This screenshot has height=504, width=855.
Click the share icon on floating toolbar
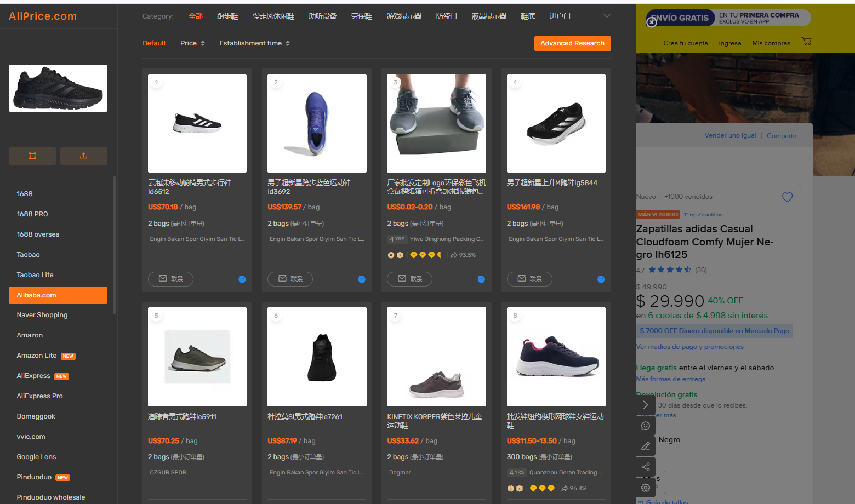pos(646,467)
